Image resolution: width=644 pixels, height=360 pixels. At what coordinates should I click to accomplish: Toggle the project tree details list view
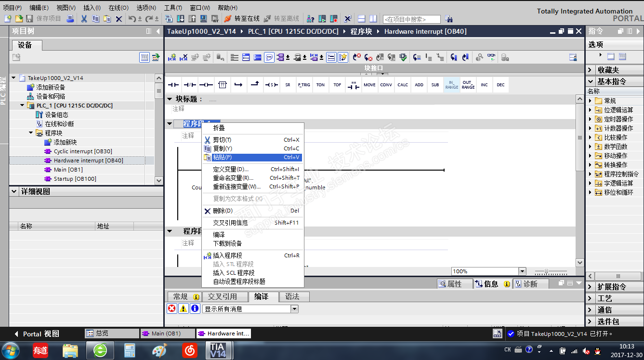[x=145, y=57]
